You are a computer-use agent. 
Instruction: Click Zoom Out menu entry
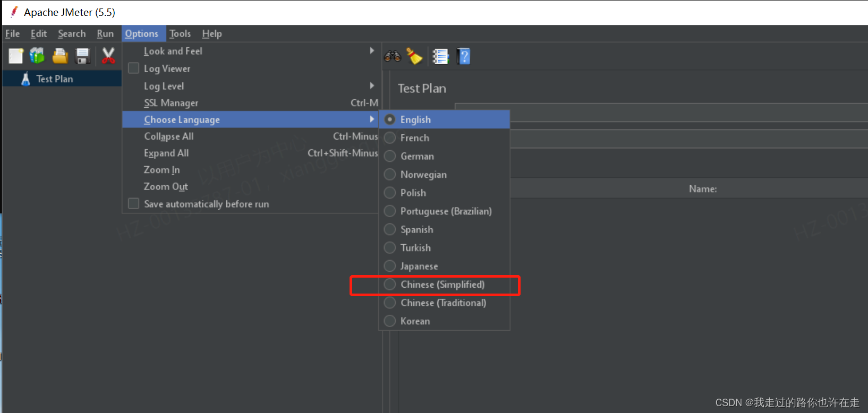pos(250,186)
